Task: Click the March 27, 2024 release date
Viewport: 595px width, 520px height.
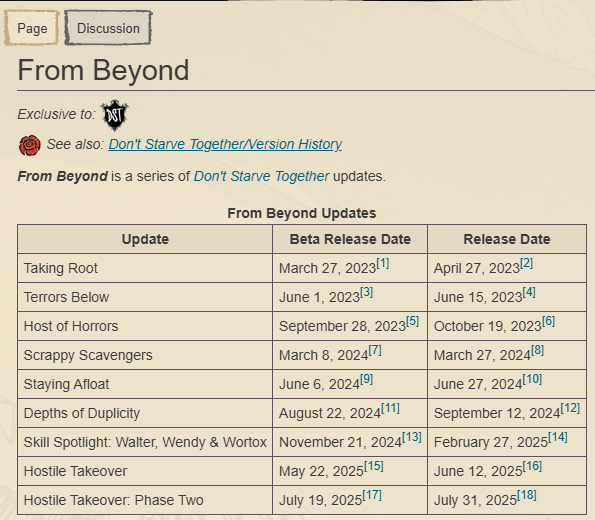Action: [482, 355]
